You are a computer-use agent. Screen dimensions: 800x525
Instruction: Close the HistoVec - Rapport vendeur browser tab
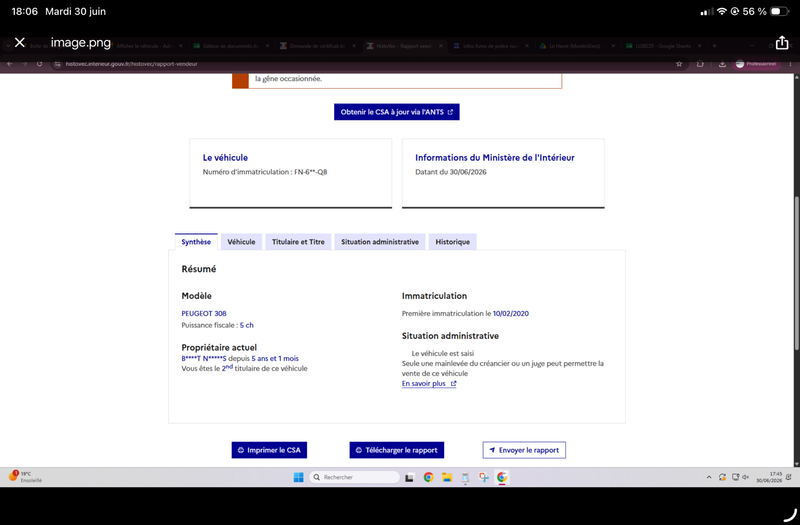click(441, 46)
